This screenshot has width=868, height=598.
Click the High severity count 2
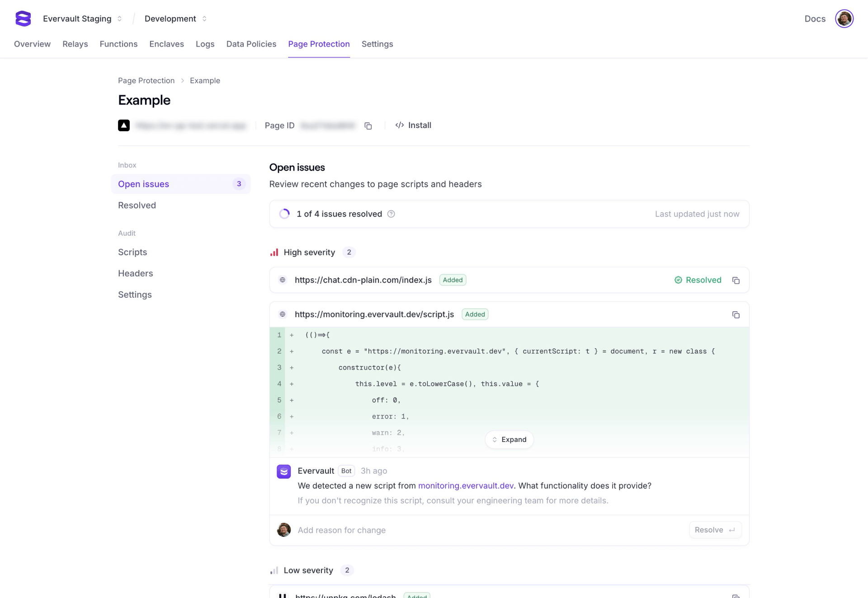[x=349, y=252]
